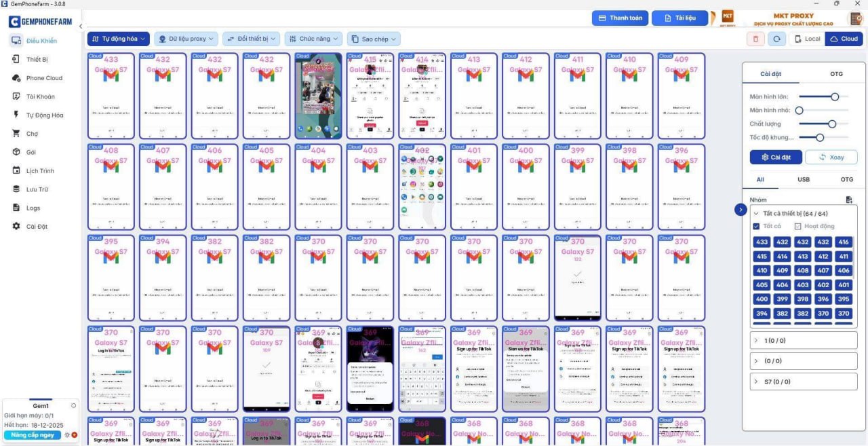Expand the S7 (0 / 0) group
Screen dimensions: 868x446
tap(804, 382)
